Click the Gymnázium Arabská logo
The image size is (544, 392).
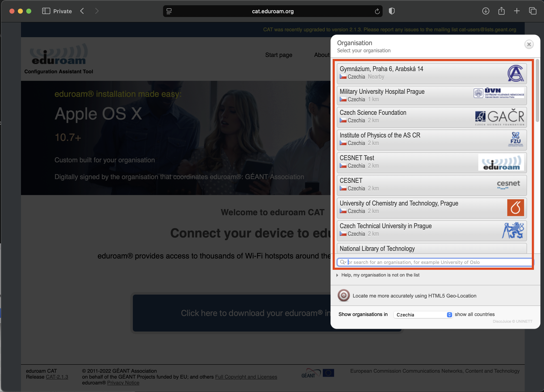[515, 73]
